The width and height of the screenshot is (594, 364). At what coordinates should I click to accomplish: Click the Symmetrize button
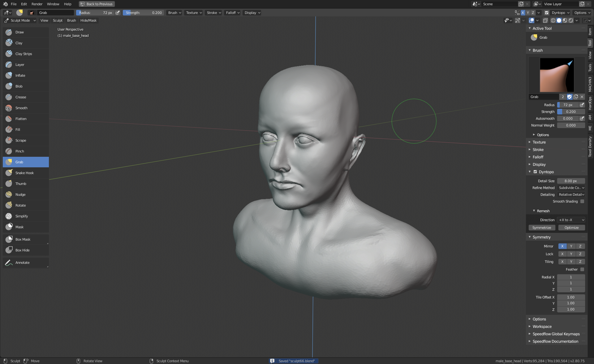(x=542, y=228)
